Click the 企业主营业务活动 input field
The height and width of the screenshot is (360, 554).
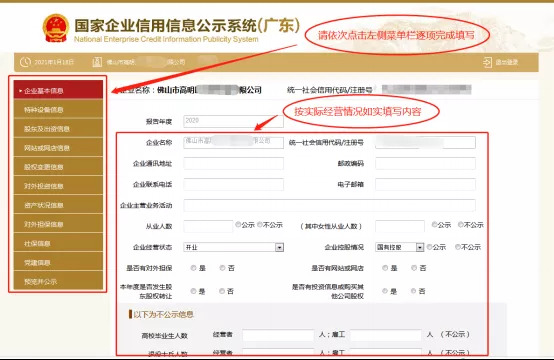coord(329,205)
